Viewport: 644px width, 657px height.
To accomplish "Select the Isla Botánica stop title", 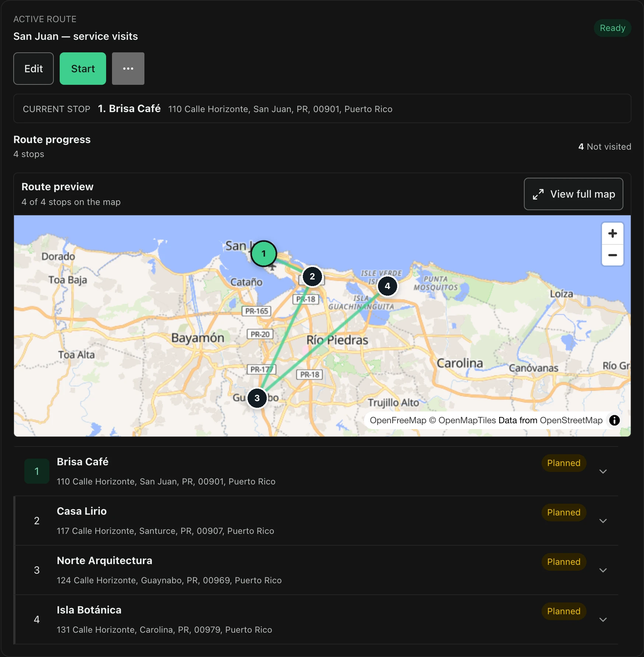I will pos(89,610).
